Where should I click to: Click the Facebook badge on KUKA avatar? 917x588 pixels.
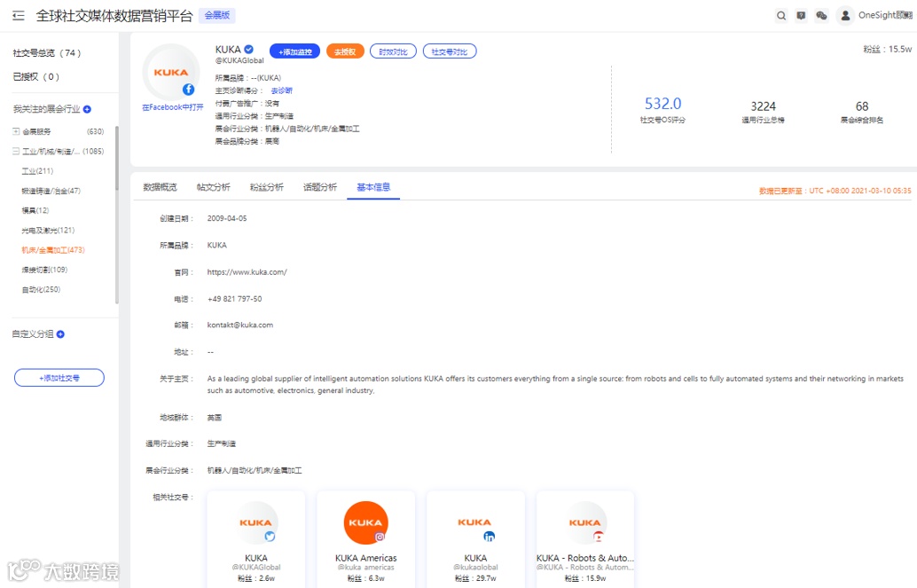[188, 90]
